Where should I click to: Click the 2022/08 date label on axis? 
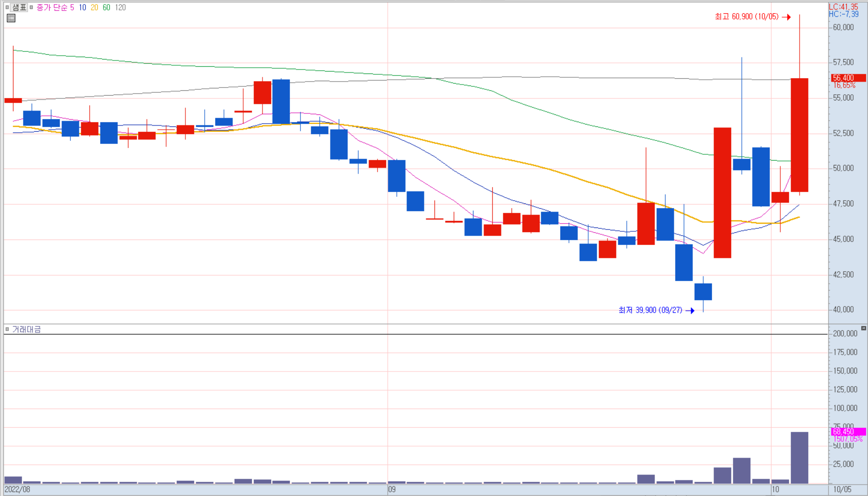pyautogui.click(x=17, y=489)
